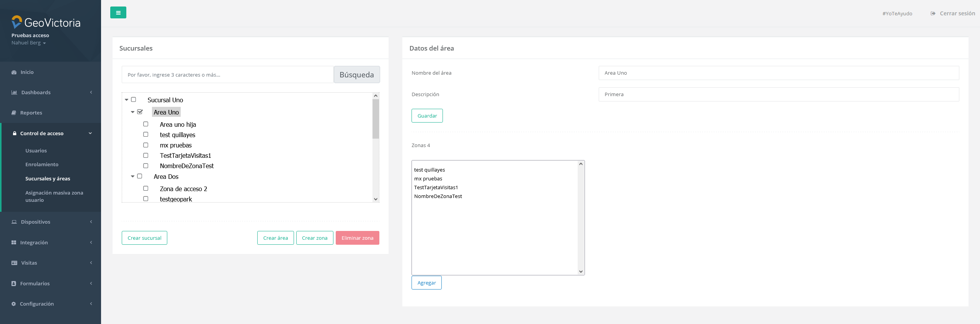This screenshot has width=980, height=324.
Task: Open the Nahuel Berg user dropdown
Action: point(29,43)
